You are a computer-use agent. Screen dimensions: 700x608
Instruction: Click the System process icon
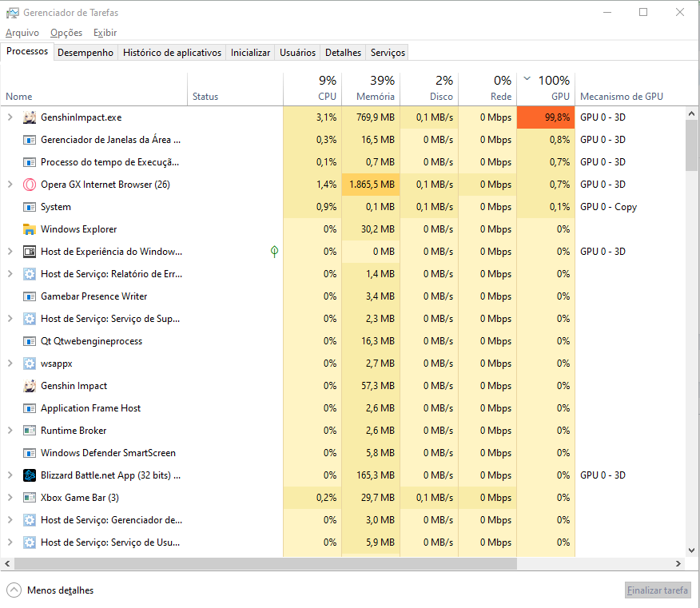30,207
